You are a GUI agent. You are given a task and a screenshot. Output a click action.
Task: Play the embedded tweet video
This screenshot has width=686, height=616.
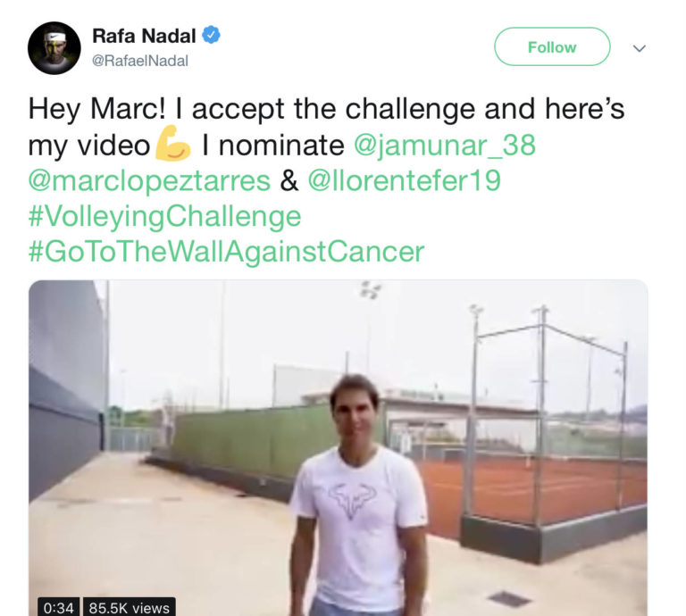click(338, 446)
